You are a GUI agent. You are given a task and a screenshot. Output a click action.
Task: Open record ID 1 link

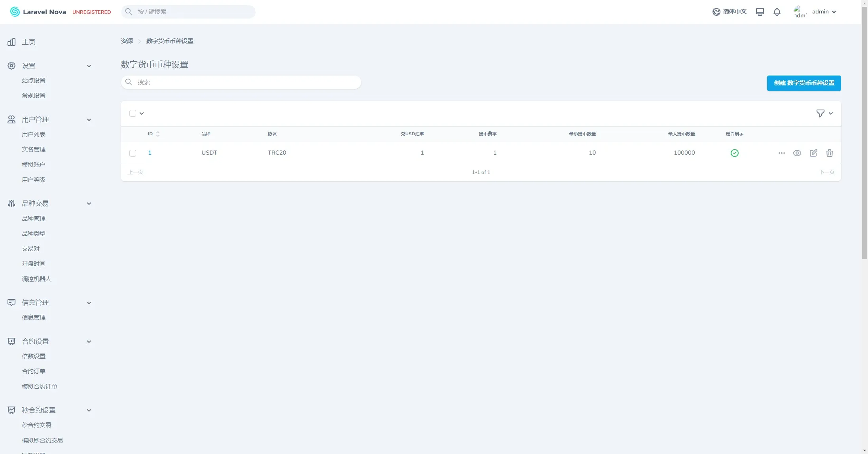(x=150, y=153)
